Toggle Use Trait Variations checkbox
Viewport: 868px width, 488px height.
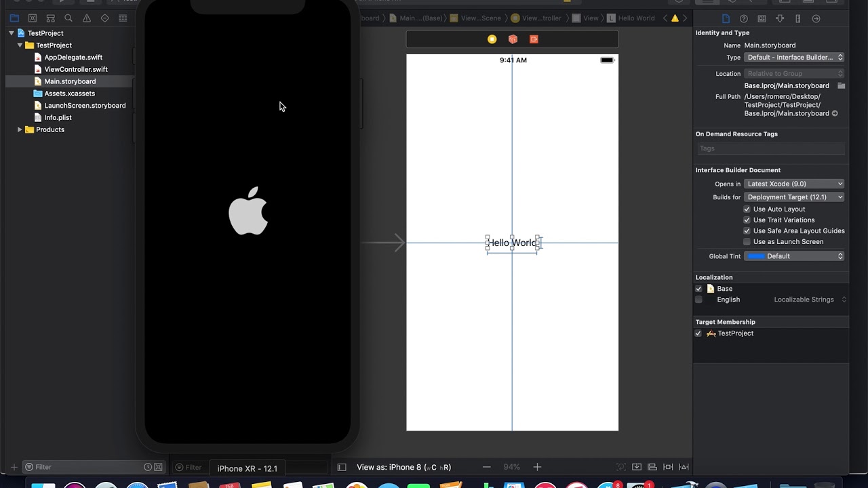tap(747, 220)
